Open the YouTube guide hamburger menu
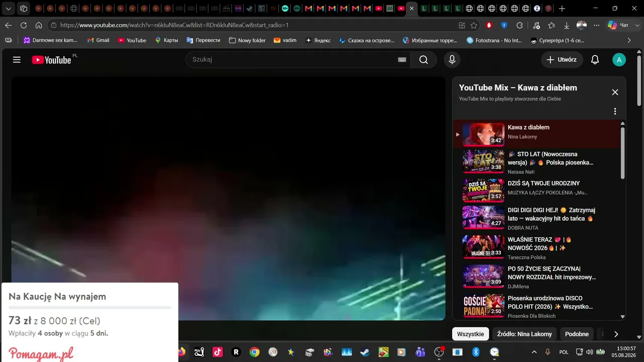Image resolution: width=644 pixels, height=362 pixels. coord(17,60)
